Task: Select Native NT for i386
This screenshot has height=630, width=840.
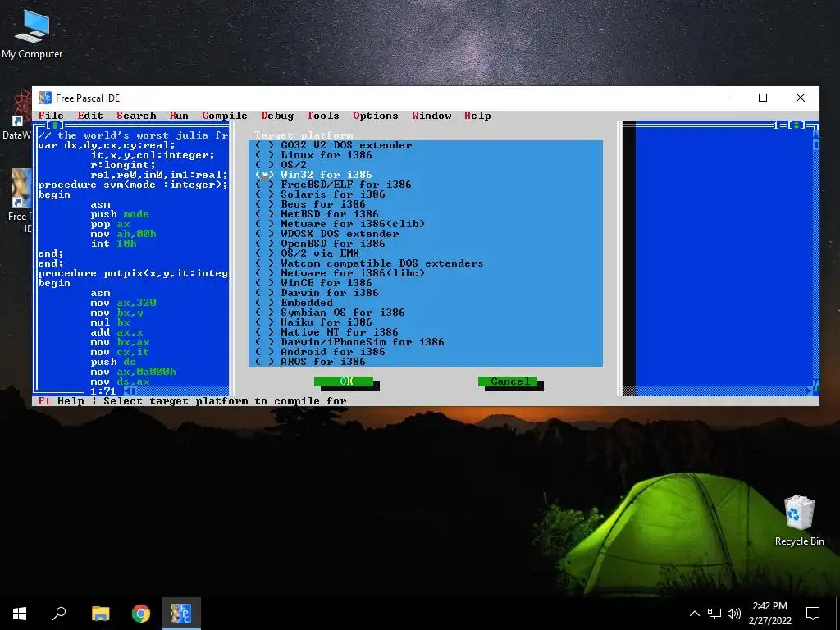Action: coord(326,332)
